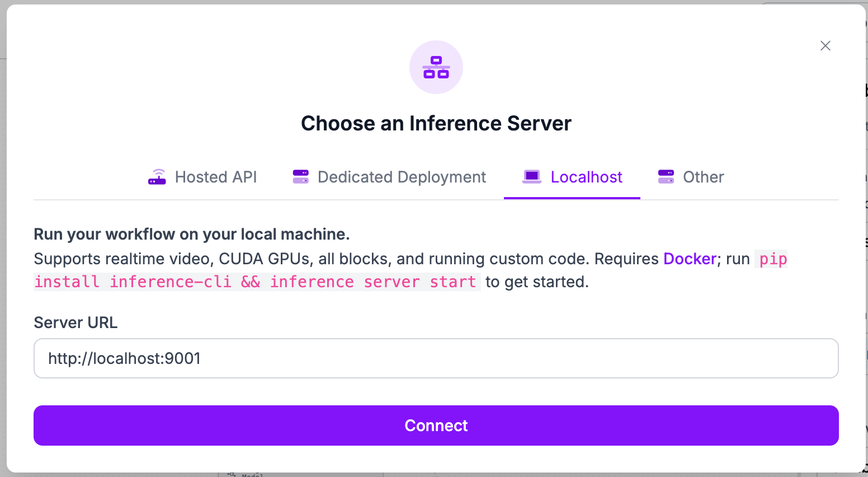
Task: Click the 'to get started.' text
Action: (x=537, y=282)
